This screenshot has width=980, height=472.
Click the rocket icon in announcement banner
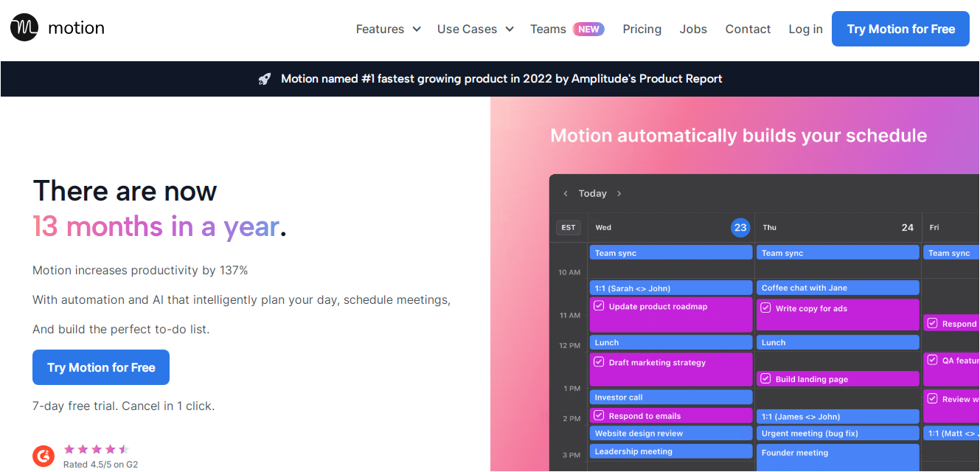point(265,79)
